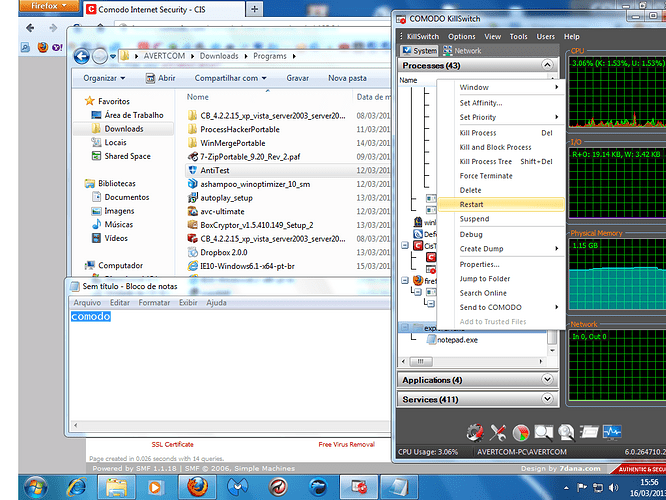Expand the Create Dump submenu

click(556, 249)
